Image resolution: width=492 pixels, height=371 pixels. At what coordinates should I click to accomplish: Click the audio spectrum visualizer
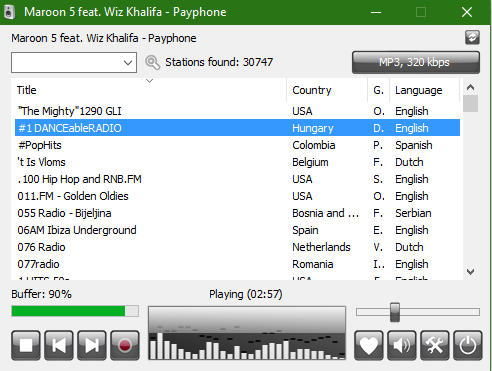tap(247, 333)
